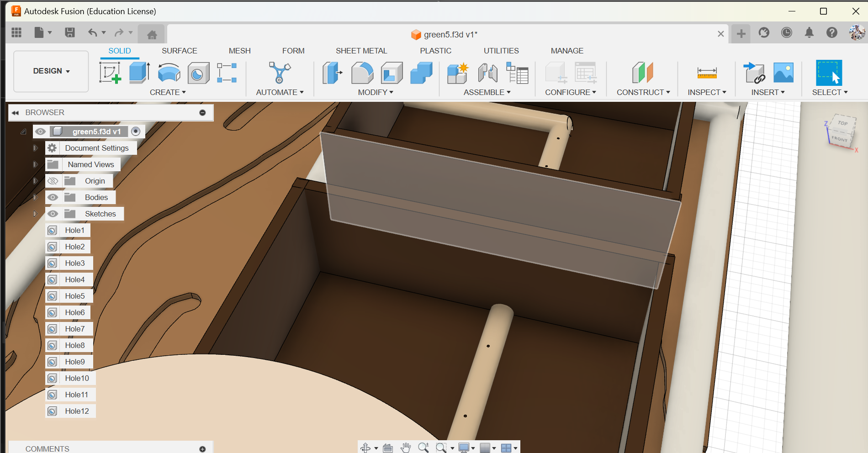Click the Insert Derive icon

754,73
